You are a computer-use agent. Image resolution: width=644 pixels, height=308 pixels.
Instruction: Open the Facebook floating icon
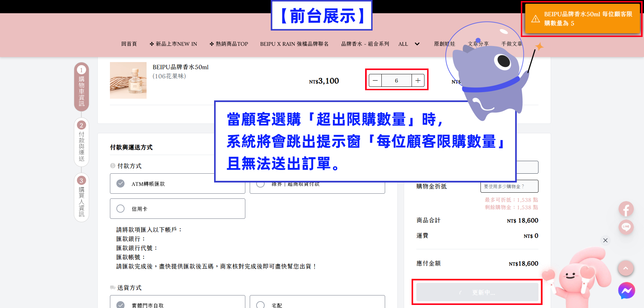coord(626,209)
